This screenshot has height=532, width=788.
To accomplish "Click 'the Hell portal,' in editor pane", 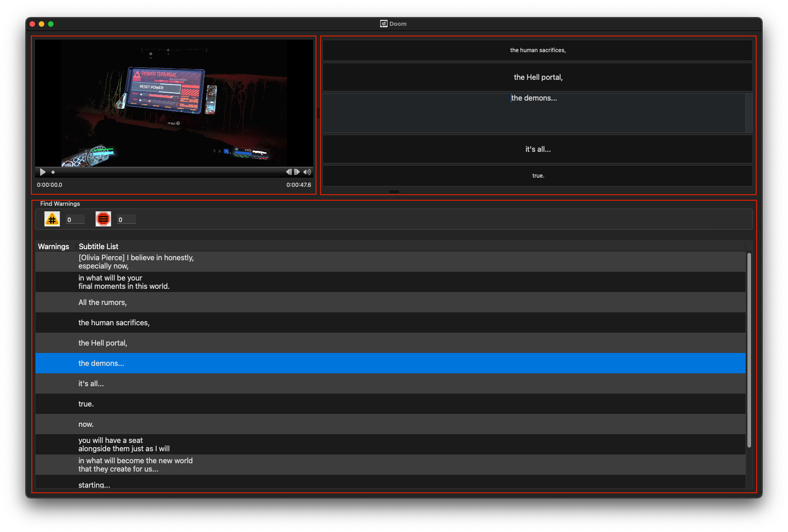I will pyautogui.click(x=538, y=78).
